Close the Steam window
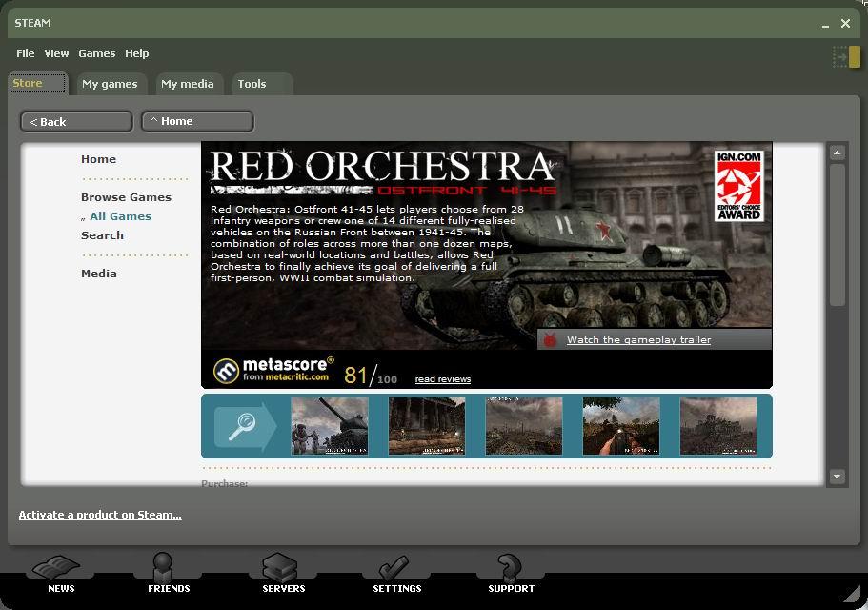 point(845,23)
